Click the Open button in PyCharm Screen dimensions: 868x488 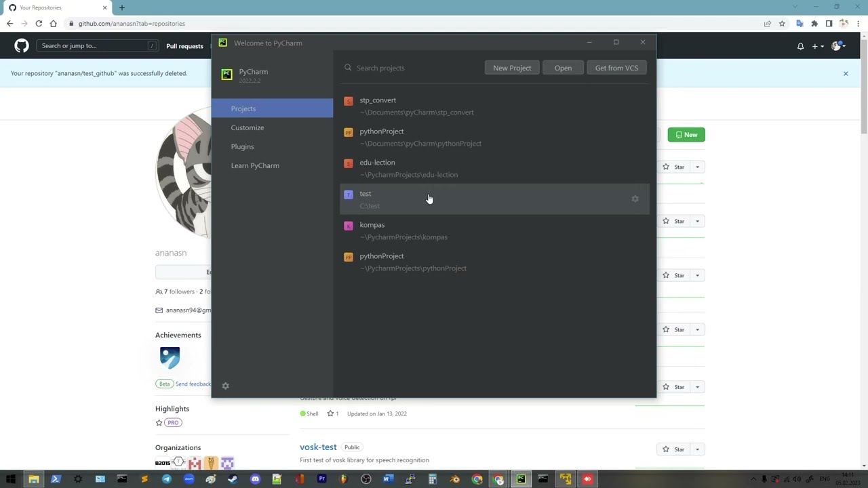pyautogui.click(x=563, y=68)
